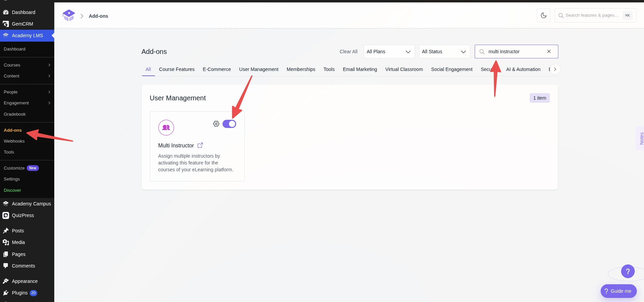
Task: Select the Virtual Classroom tab
Action: (x=404, y=69)
